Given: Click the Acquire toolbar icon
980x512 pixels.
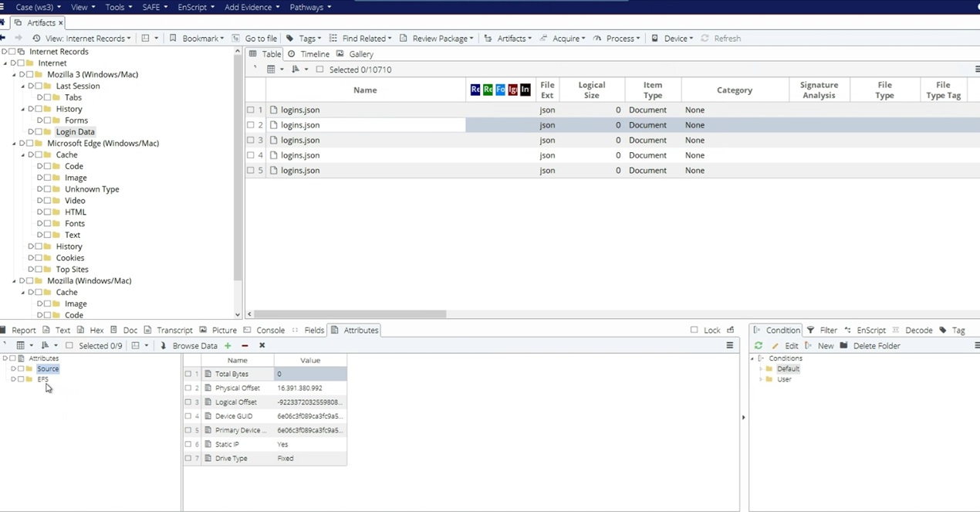Looking at the screenshot, I should pyautogui.click(x=544, y=39).
